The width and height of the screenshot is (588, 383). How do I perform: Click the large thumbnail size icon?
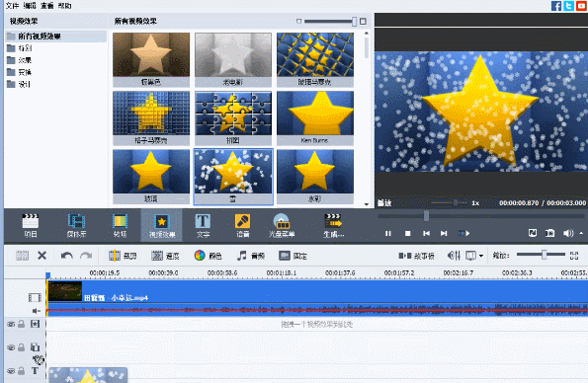363,22
